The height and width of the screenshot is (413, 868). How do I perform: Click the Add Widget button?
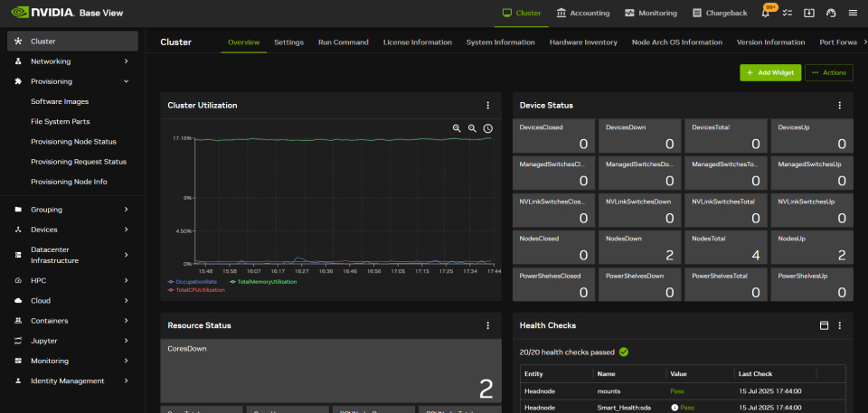770,72
